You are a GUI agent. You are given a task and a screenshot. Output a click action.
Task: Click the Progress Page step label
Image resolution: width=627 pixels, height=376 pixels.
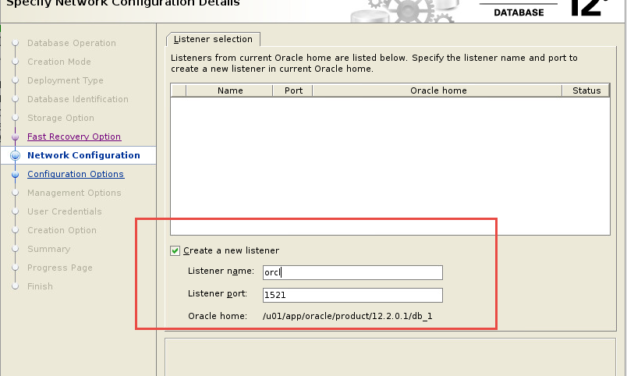(x=60, y=268)
